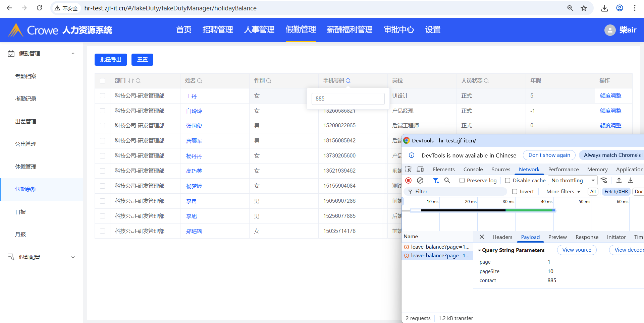Toggle the device toolbar icon

(x=420, y=169)
